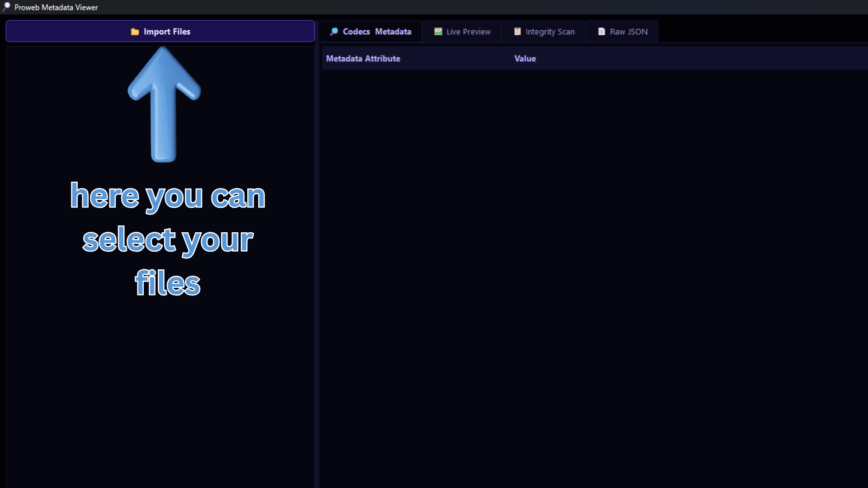Open the Live Preview tab

(x=462, y=32)
